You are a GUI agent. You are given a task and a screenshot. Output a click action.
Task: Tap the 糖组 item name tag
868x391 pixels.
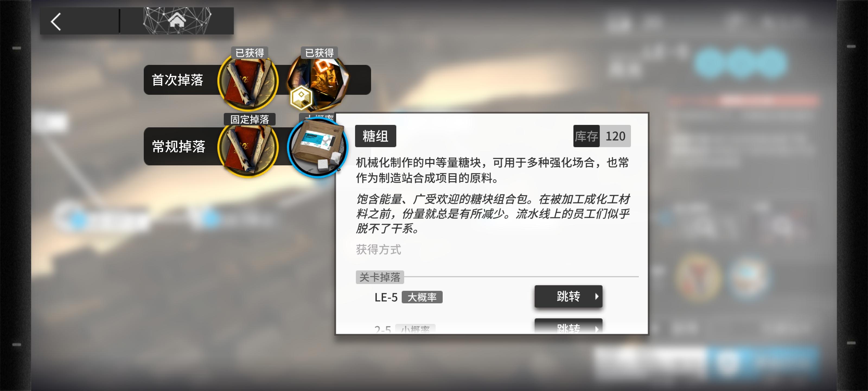coord(375,136)
